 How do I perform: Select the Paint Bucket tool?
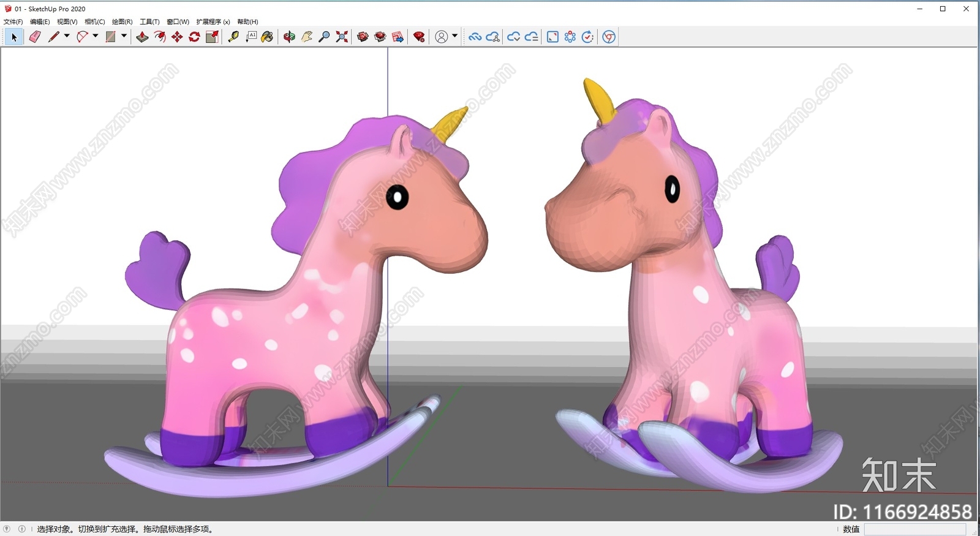[x=267, y=37]
